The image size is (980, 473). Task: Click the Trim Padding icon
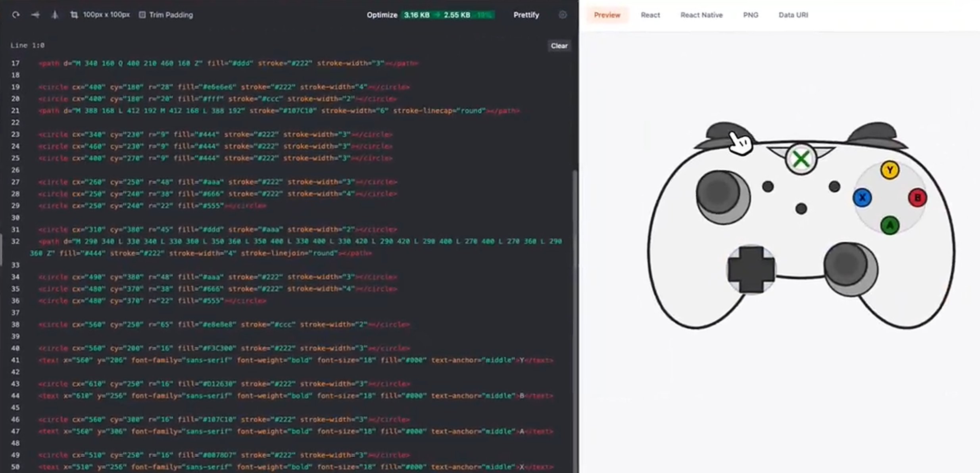point(142,15)
